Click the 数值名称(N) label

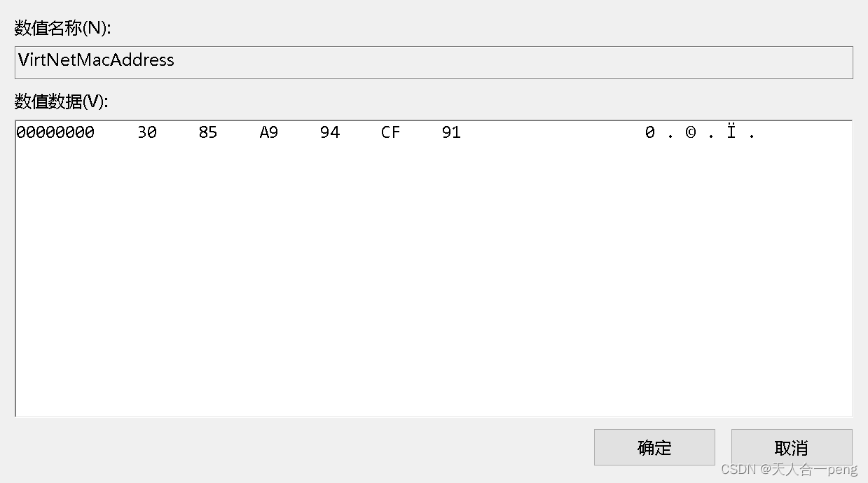[63, 28]
